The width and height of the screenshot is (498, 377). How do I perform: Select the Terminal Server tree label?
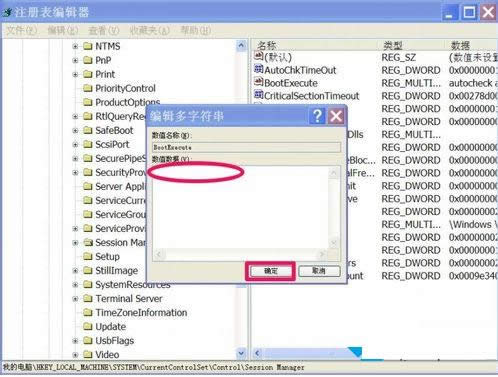[x=129, y=299]
